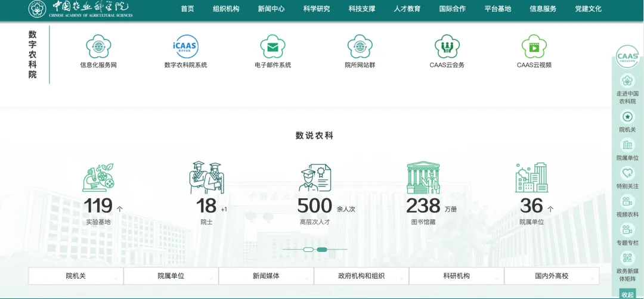The width and height of the screenshot is (644, 299).
Task: Open the 人才教育 nav menu
Action: coord(407,9)
